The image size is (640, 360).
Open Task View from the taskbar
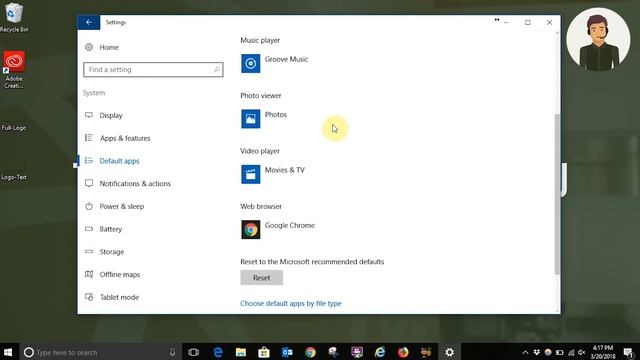(x=193, y=352)
